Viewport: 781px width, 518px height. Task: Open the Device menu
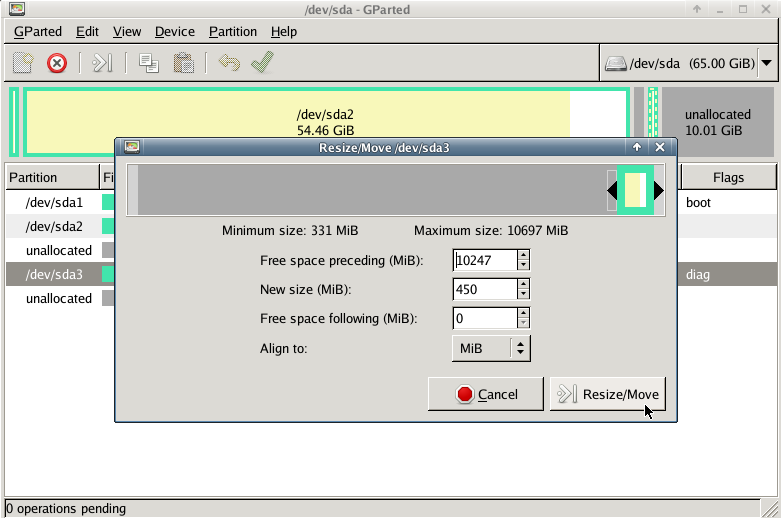(x=174, y=31)
